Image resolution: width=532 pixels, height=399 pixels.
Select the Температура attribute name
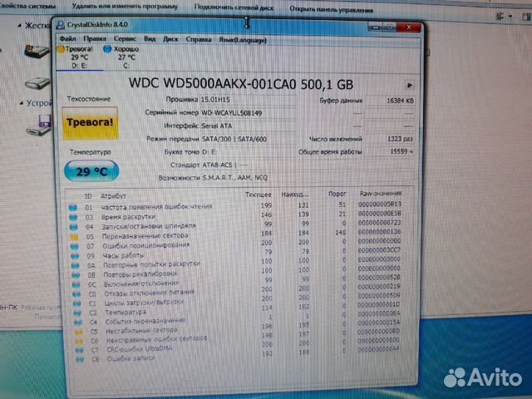coord(126,313)
